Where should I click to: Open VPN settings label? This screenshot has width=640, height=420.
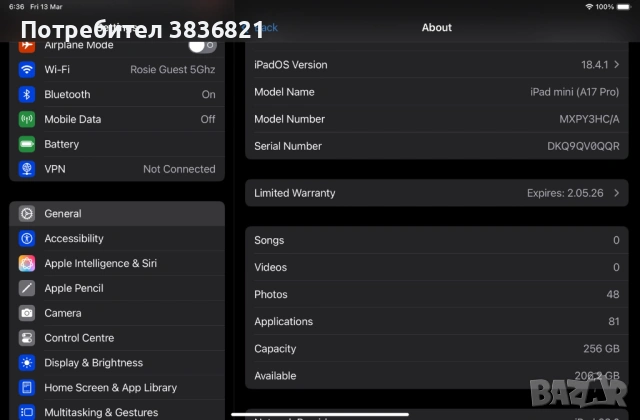(55, 169)
